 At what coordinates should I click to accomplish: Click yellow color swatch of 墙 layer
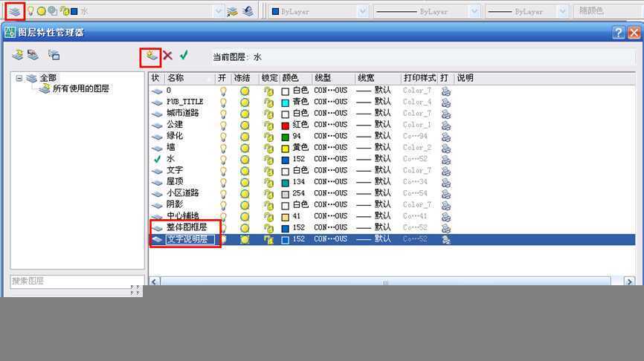tap(285, 149)
